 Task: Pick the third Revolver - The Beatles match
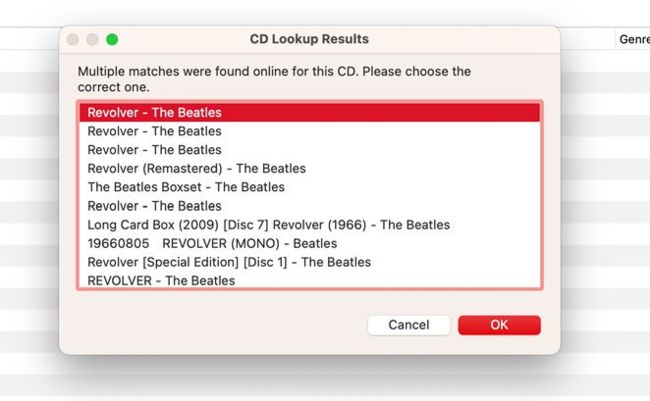[x=155, y=150]
